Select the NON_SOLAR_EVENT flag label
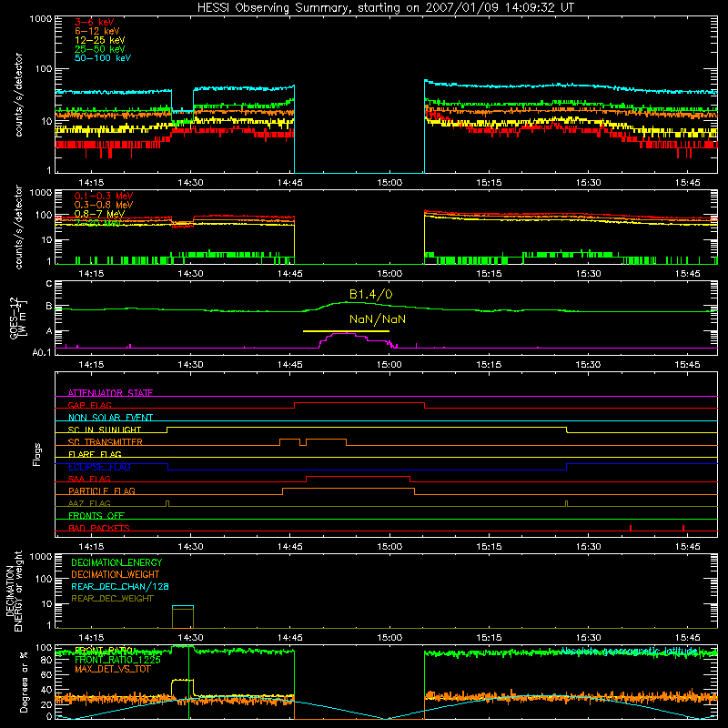Viewport: 728px width, 728px height. point(110,418)
